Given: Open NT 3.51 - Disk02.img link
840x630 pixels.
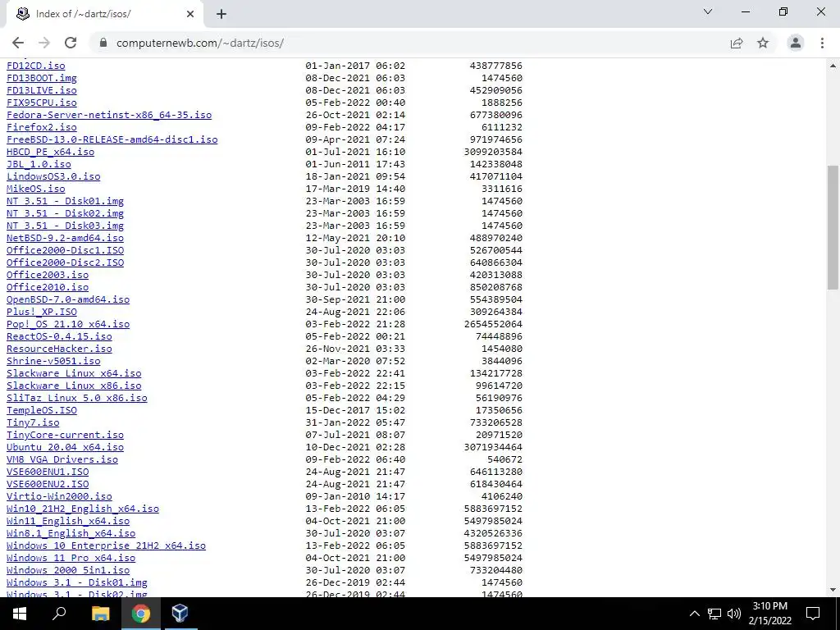Looking at the screenshot, I should [x=66, y=213].
